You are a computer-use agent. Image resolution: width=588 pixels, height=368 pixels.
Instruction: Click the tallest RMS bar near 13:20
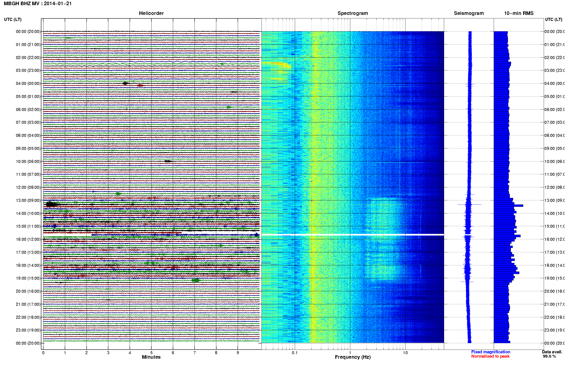click(x=508, y=206)
